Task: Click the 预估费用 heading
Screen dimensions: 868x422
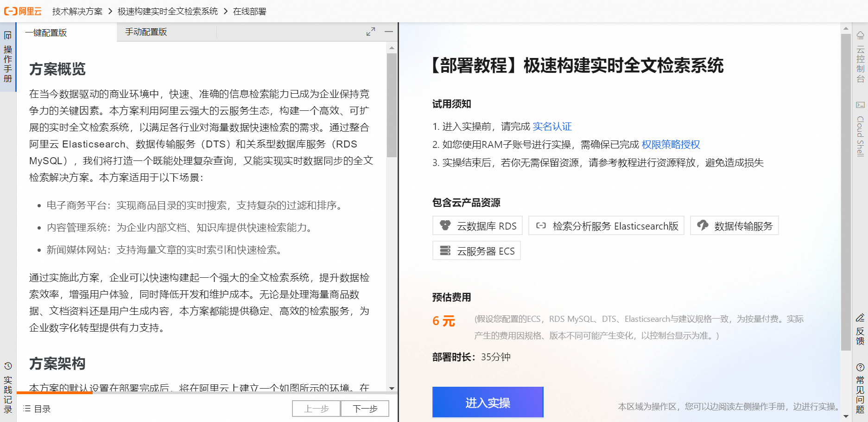Action: click(x=452, y=297)
